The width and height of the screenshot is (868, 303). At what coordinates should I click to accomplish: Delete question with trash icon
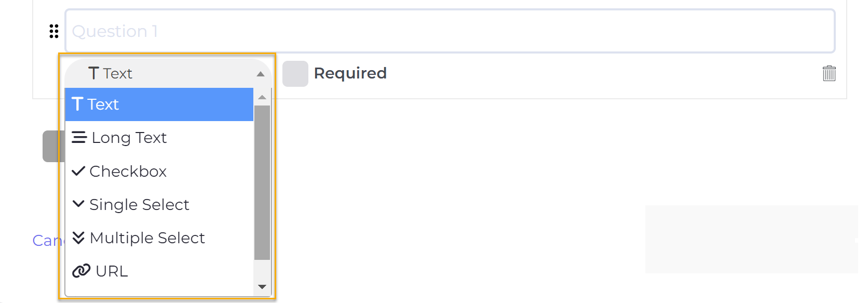point(829,73)
